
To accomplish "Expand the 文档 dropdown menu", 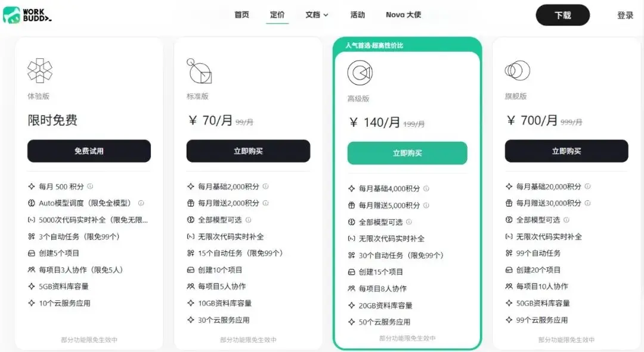I will (x=317, y=15).
